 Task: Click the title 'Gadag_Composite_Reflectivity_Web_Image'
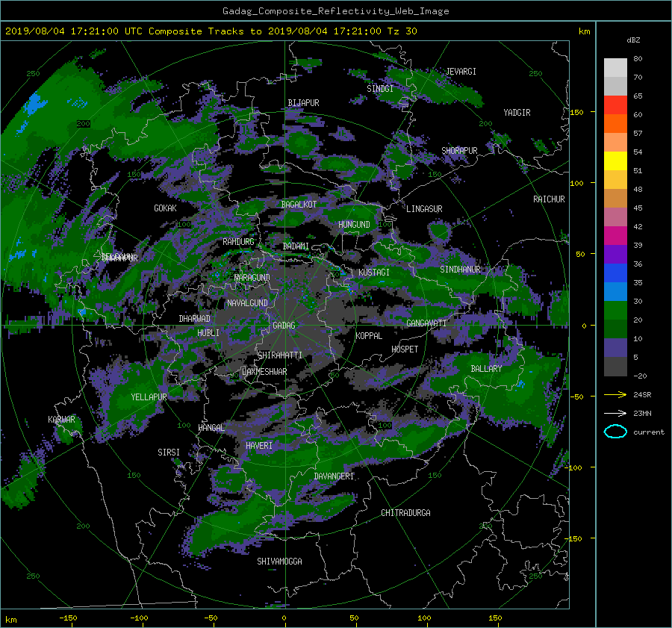pyautogui.click(x=335, y=11)
